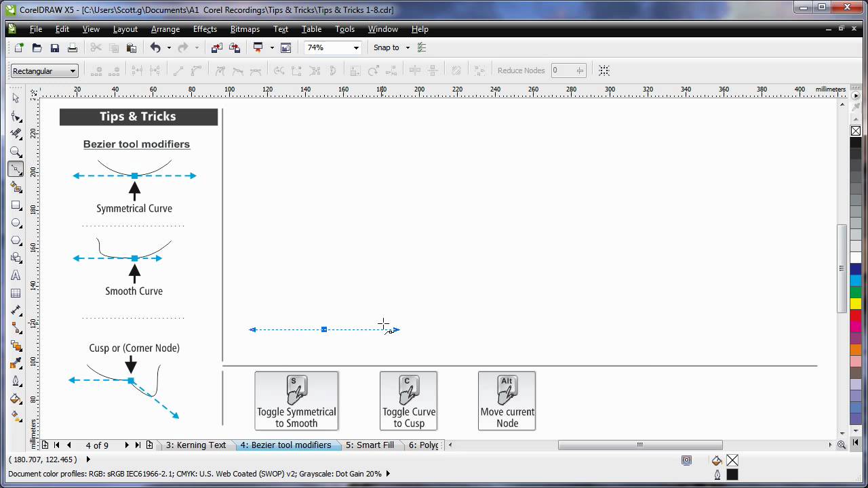Select the active Bezier curve tool

click(x=16, y=169)
